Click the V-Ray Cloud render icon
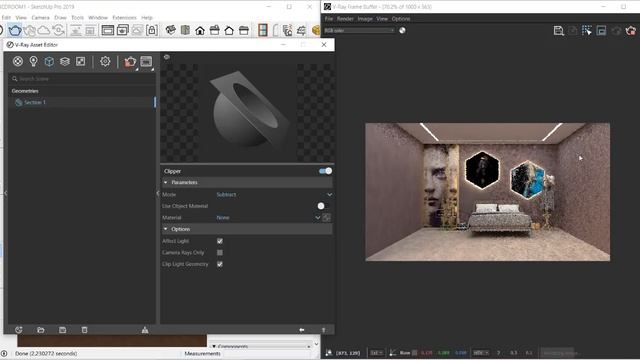The width and height of the screenshot is (640, 360). click(x=43, y=30)
